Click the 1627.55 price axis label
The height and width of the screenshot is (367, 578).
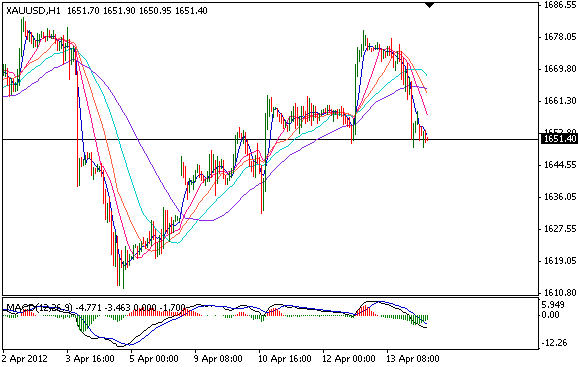pos(560,229)
